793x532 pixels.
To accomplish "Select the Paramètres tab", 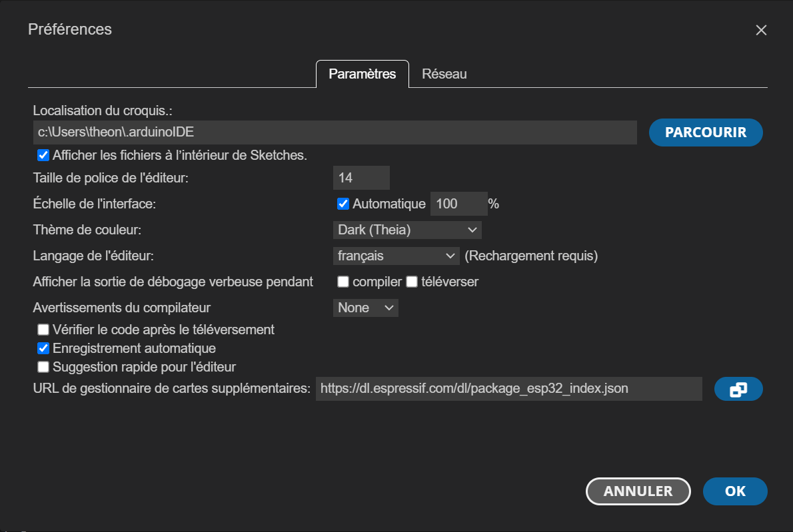I will pos(362,74).
